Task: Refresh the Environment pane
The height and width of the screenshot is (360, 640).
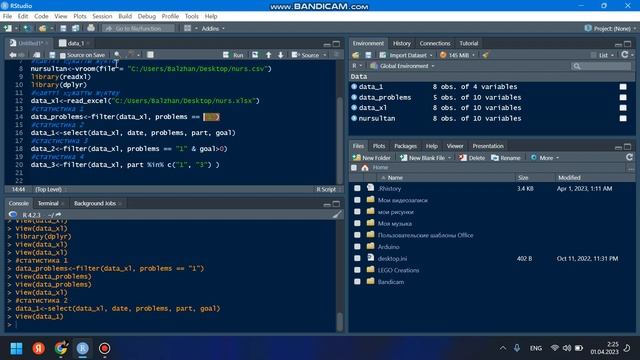Action: (x=624, y=55)
